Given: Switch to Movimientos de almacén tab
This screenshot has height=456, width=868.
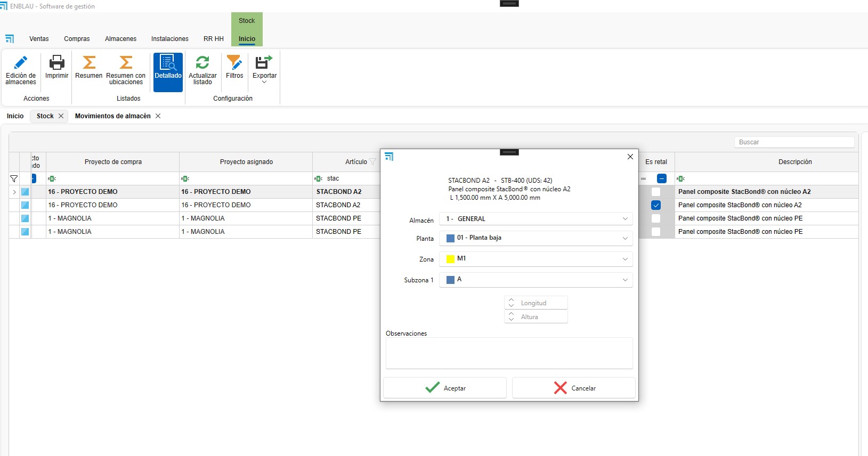Looking at the screenshot, I should [112, 116].
